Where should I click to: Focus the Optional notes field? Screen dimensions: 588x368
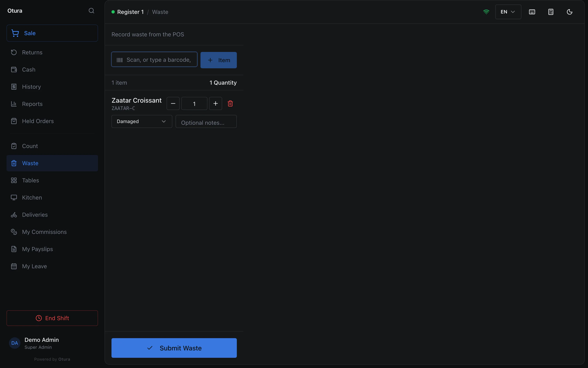(x=206, y=121)
